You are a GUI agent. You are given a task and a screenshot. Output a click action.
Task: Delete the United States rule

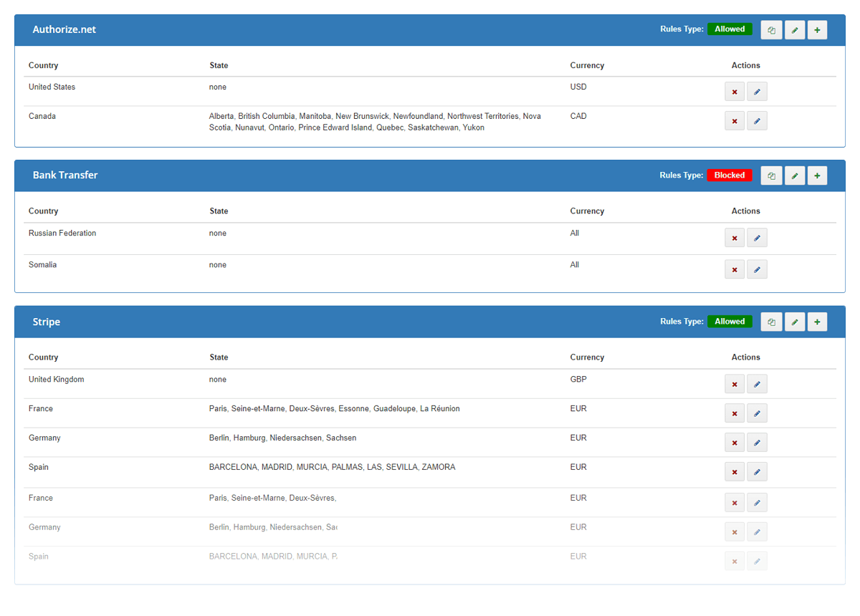point(735,92)
